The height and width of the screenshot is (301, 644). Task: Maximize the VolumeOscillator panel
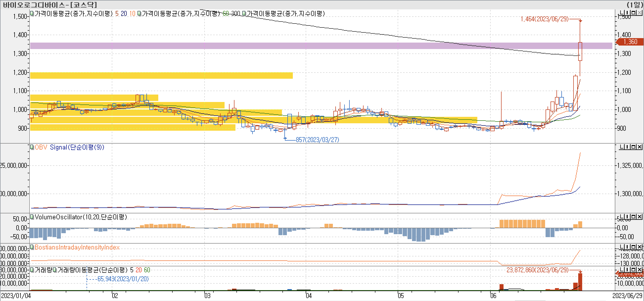coord(634,216)
